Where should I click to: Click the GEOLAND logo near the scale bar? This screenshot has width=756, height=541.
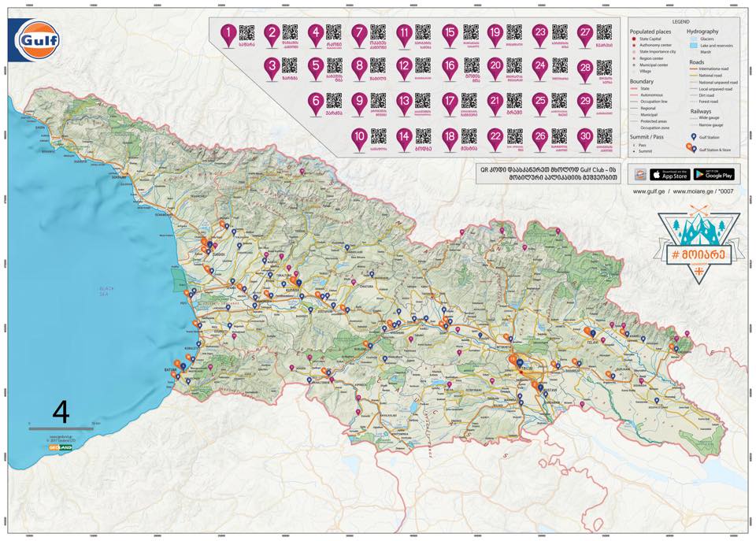point(61,447)
